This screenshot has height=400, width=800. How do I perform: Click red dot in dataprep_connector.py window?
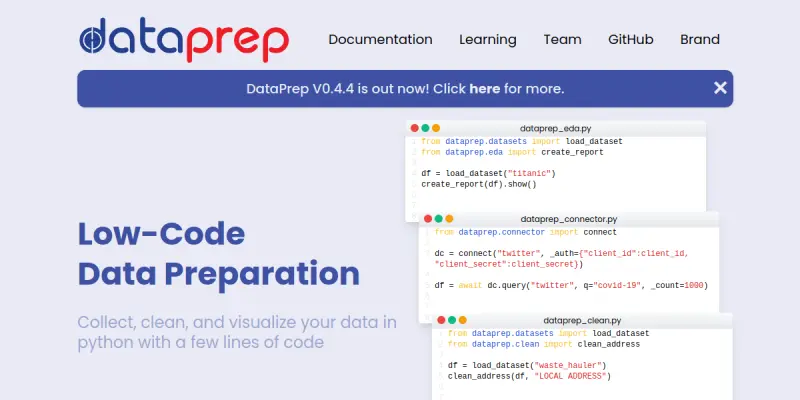[428, 219]
